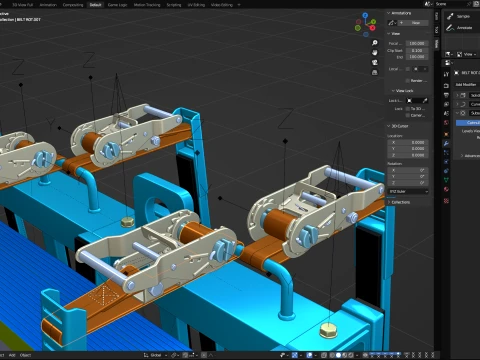This screenshot has height=360, width=480.
Task: Switch to the Animation workspace tab
Action: click(48, 5)
